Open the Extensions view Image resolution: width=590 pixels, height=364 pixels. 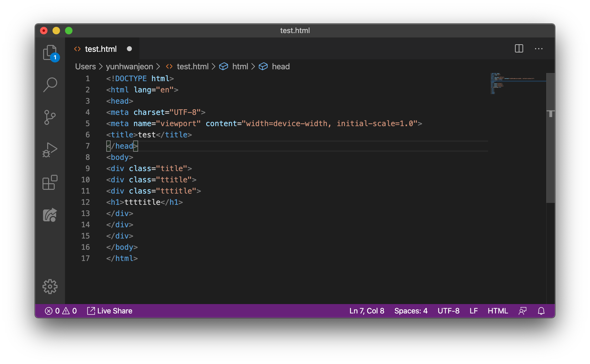tap(50, 182)
